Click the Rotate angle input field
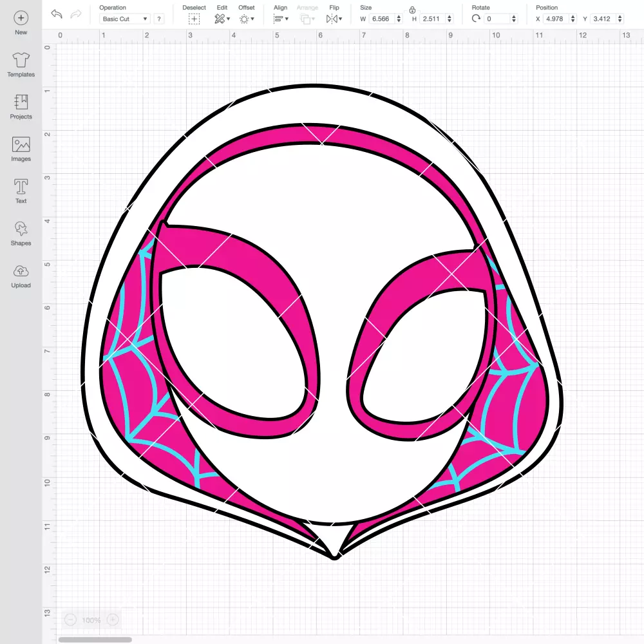This screenshot has height=644, width=644. [x=497, y=19]
